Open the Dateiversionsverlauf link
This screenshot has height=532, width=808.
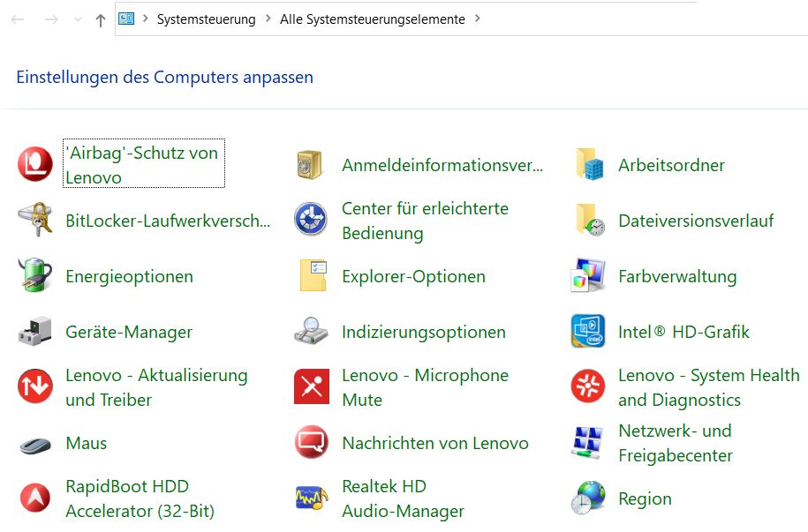pos(696,221)
